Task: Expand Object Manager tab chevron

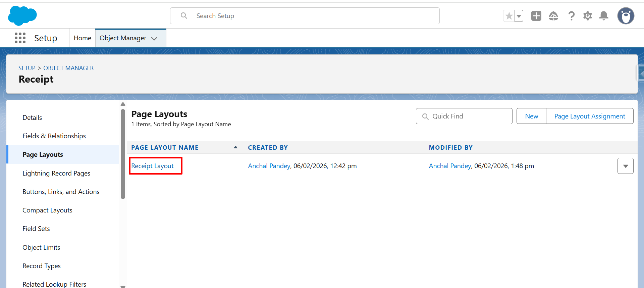Action: (154, 39)
